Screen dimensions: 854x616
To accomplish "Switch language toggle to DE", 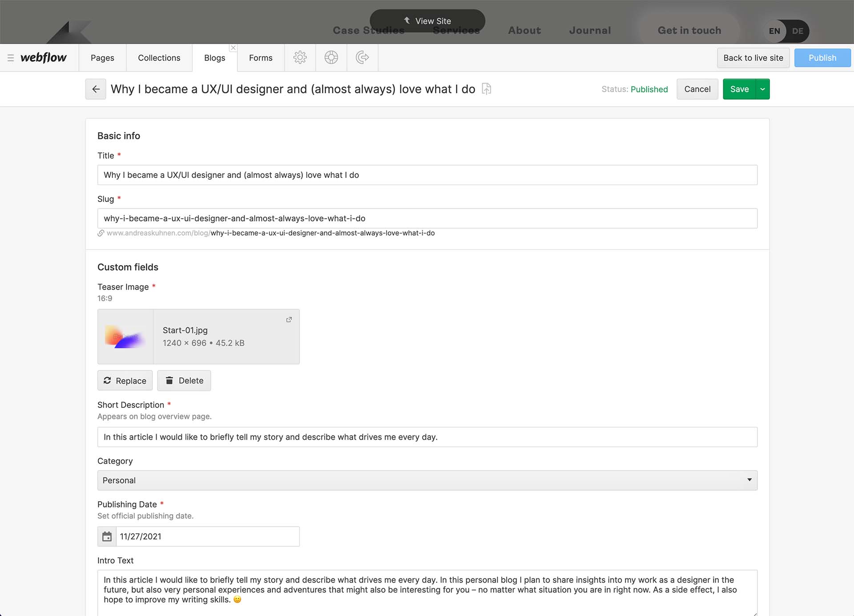I will (x=798, y=31).
